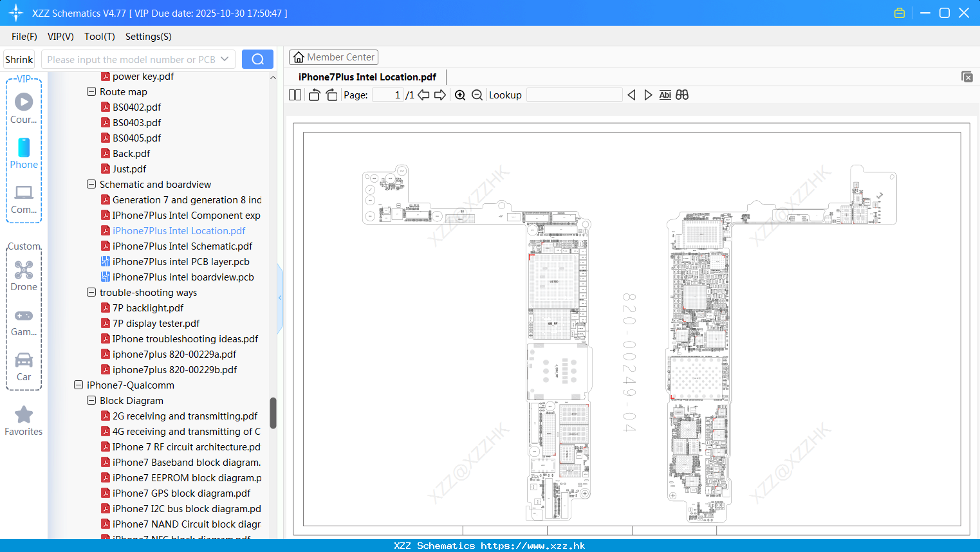Click the Page number field
The width and height of the screenshot is (980, 552).
387,95
